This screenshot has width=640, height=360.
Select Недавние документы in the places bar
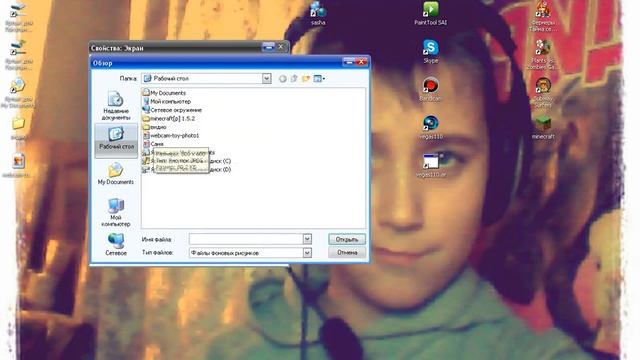tap(116, 106)
